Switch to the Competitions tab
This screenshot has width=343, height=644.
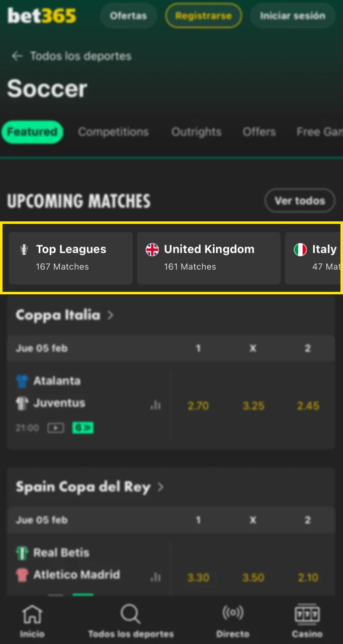[113, 132]
